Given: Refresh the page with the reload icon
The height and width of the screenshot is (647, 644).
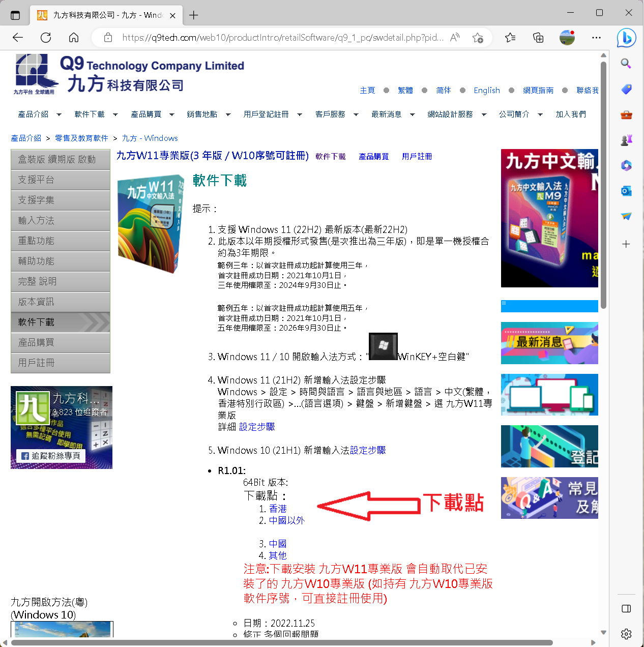Looking at the screenshot, I should pyautogui.click(x=46, y=37).
